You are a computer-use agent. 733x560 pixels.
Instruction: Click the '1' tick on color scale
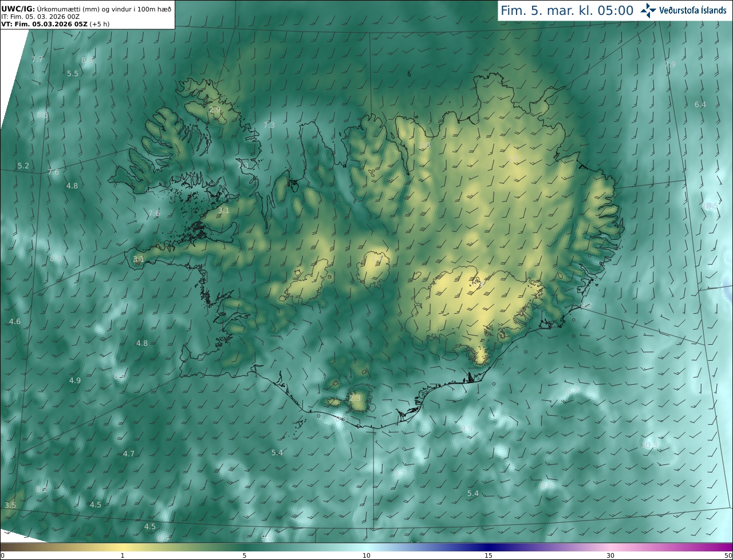pos(123,555)
